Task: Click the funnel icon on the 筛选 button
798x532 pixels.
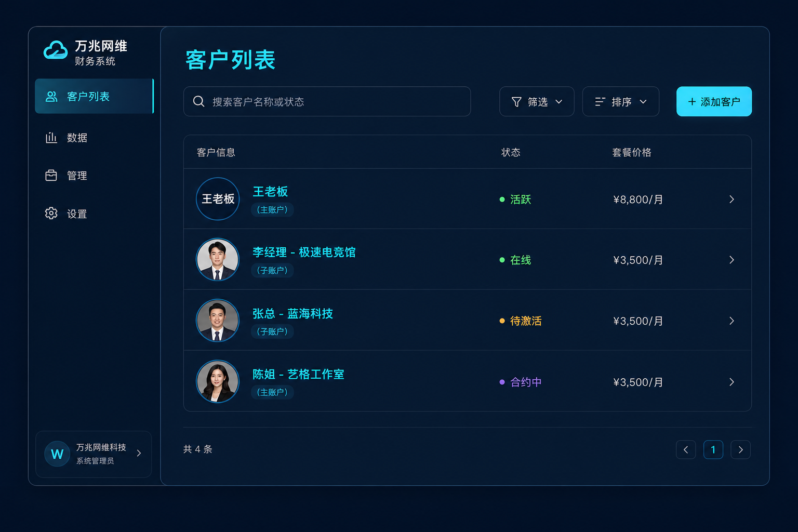Action: (516, 102)
